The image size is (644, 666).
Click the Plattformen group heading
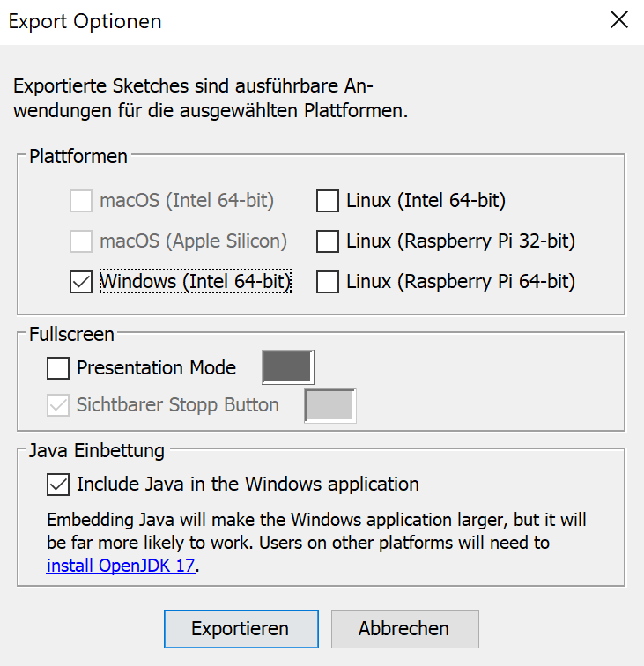pyautogui.click(x=78, y=157)
